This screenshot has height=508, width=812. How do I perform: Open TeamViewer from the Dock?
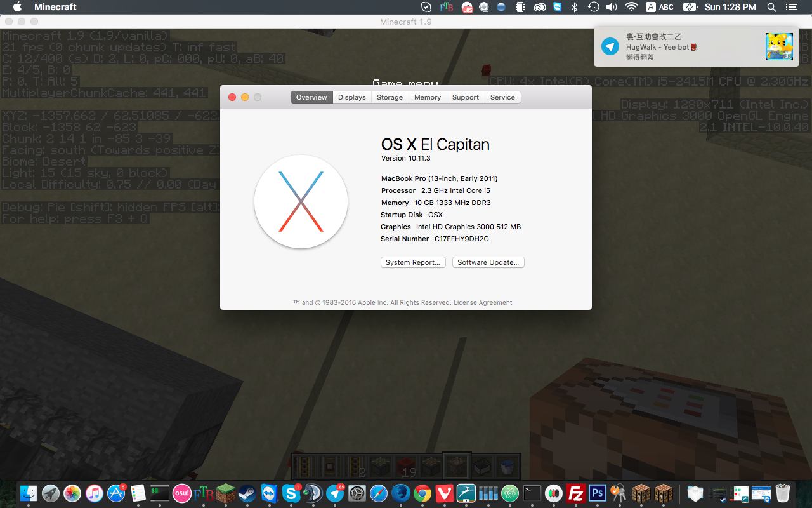point(269,493)
